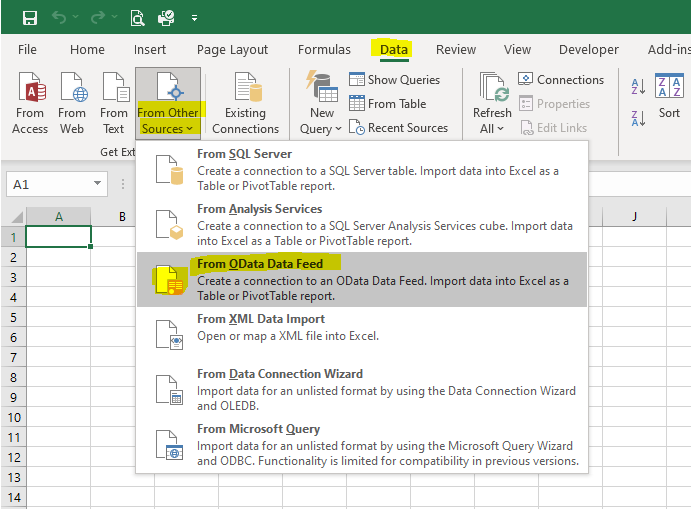Select column B header
693x512 pixels.
(x=122, y=217)
